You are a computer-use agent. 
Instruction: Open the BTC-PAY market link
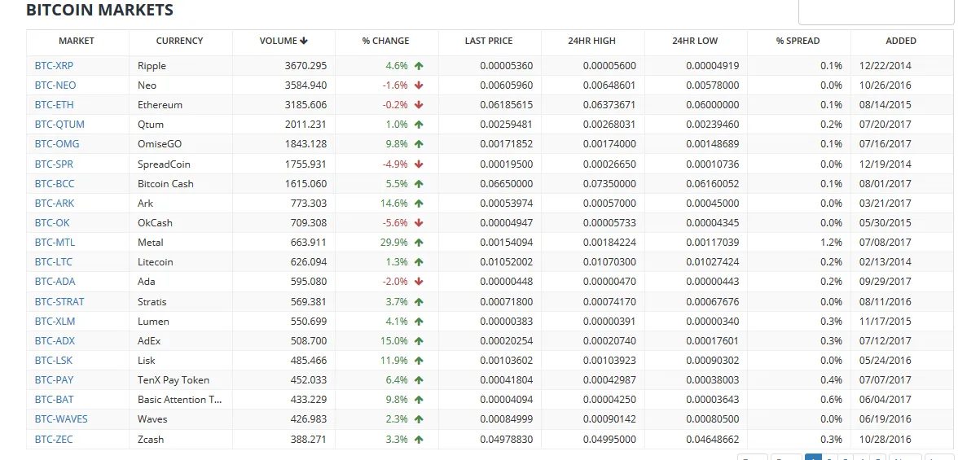click(54, 380)
